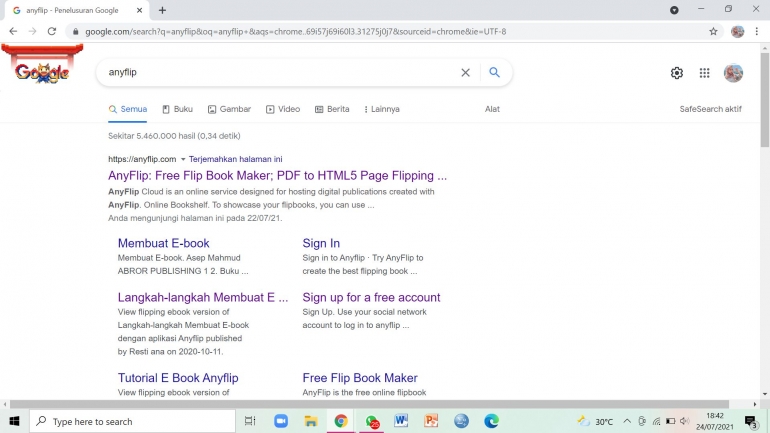Open the Google account avatar on the page
The width and height of the screenshot is (770, 433).
(x=733, y=73)
